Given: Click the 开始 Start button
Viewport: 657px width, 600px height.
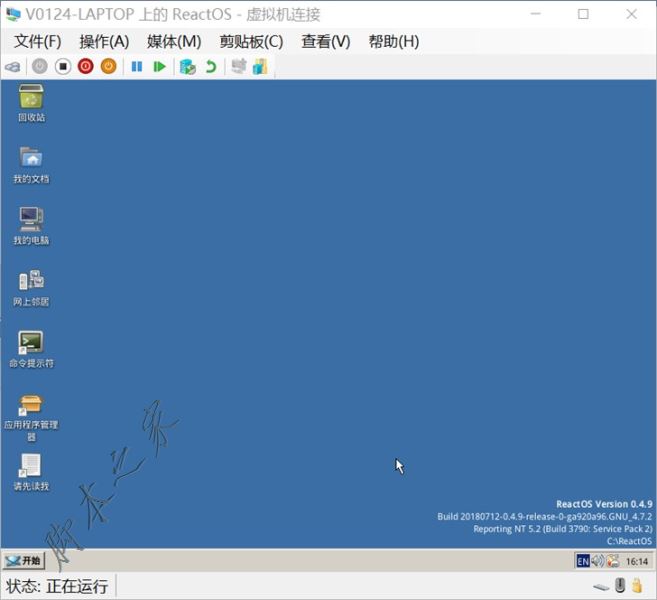Looking at the screenshot, I should click(x=23, y=561).
